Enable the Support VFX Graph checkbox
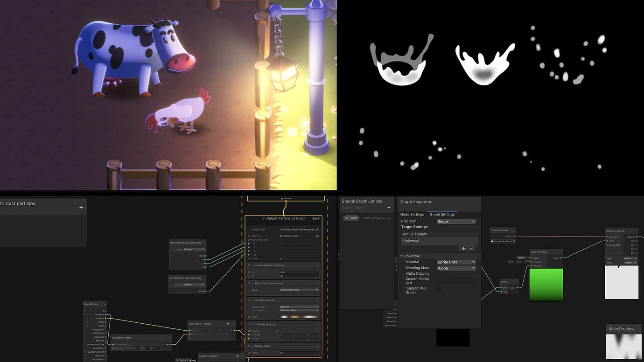644x362 pixels. pyautogui.click(x=439, y=291)
